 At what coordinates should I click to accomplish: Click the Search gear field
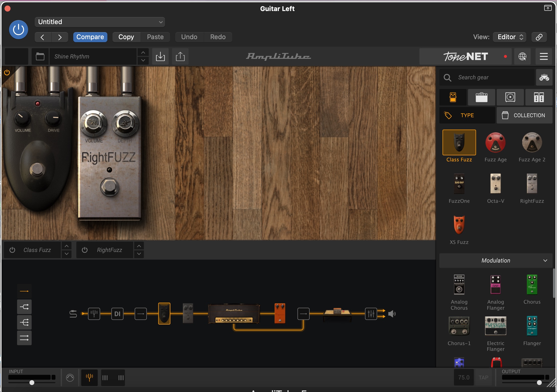pyautogui.click(x=487, y=77)
